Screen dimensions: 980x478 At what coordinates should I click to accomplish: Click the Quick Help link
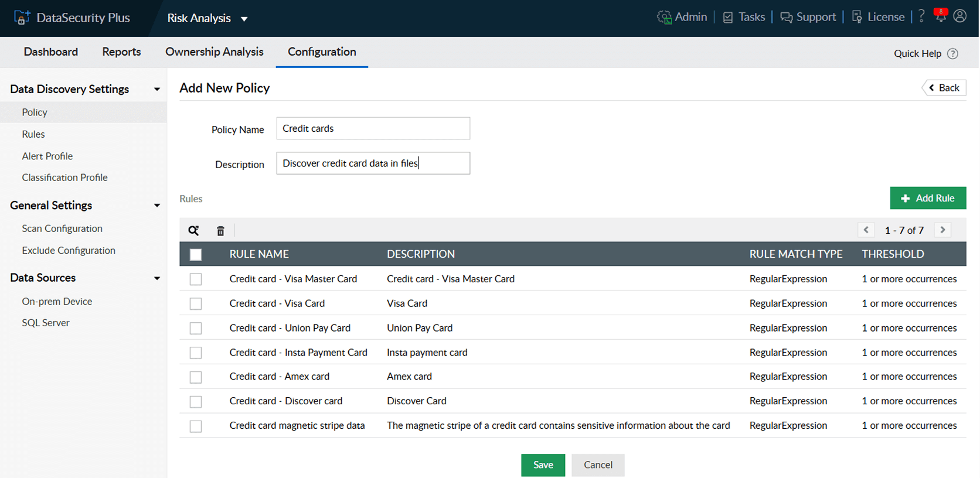pos(918,53)
